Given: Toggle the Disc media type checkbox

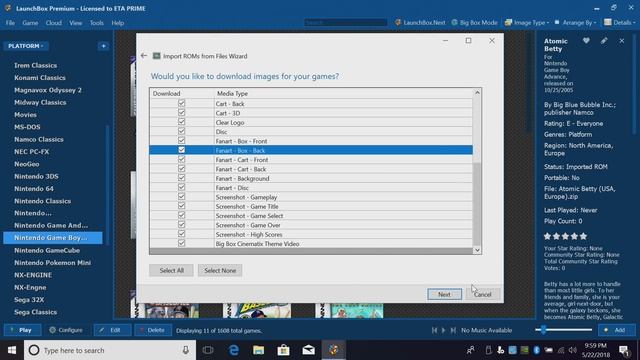Looking at the screenshot, I should coord(182,131).
